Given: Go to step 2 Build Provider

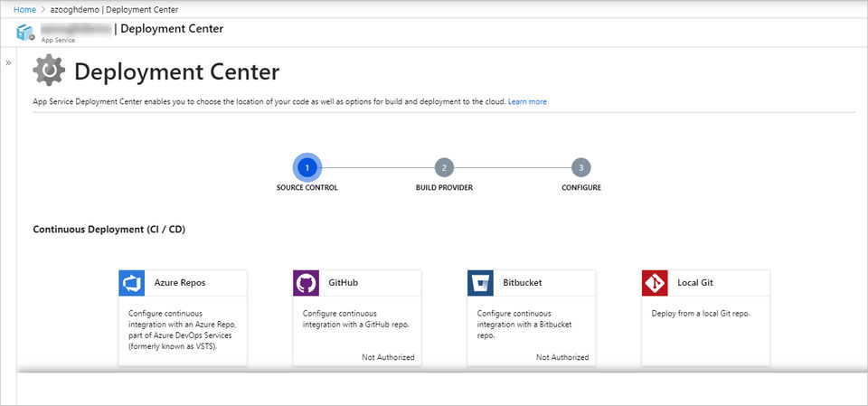Looking at the screenshot, I should (444, 167).
